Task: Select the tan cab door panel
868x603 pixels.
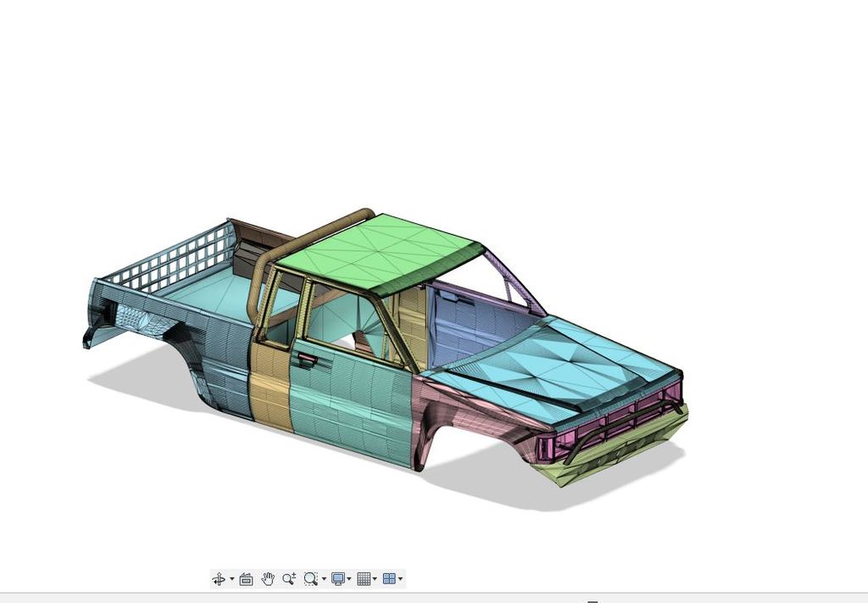Action: point(271,390)
